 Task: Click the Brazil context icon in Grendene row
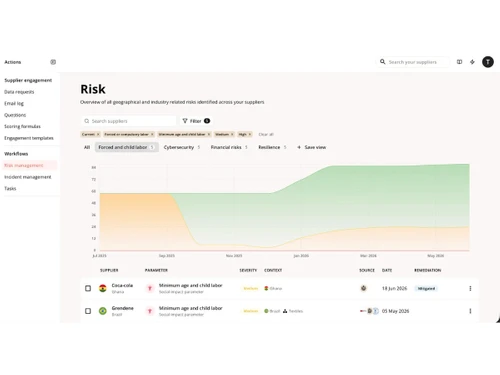click(266, 311)
